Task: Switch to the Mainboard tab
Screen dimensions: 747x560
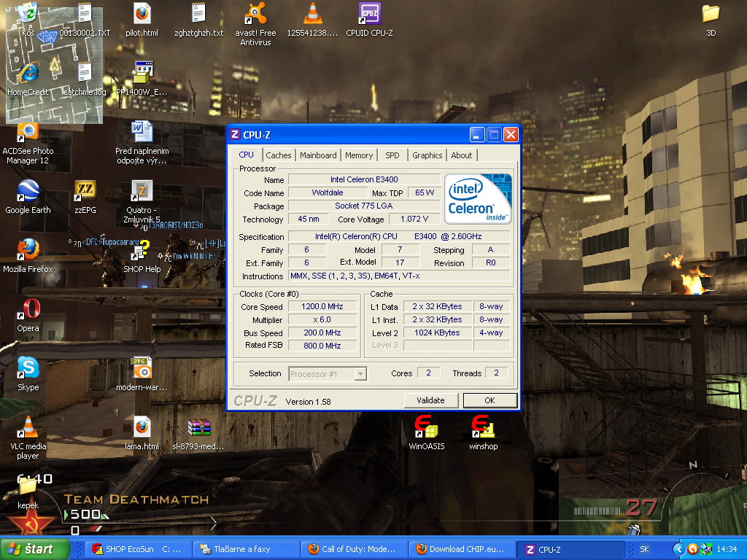Action: coord(318,155)
